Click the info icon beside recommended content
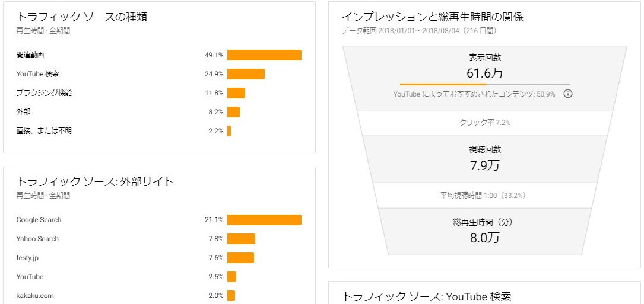The height and width of the screenshot is (304, 644). click(568, 94)
